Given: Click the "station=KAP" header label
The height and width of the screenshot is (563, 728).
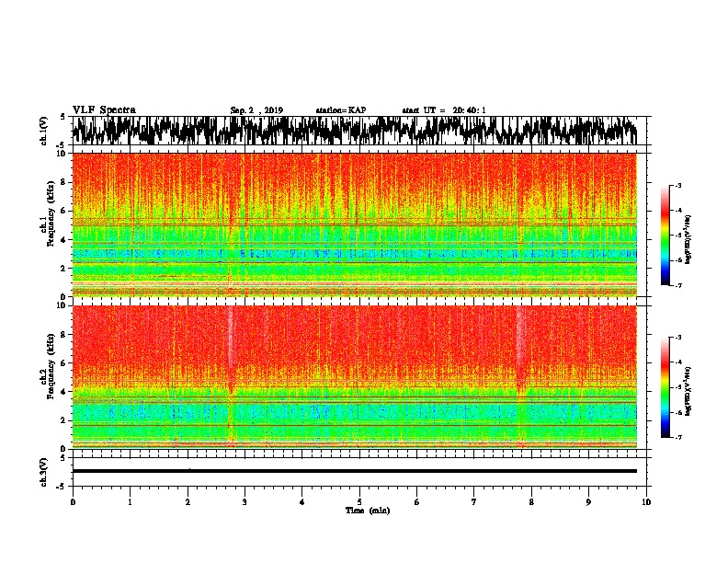Looking at the screenshot, I should pos(341,110).
